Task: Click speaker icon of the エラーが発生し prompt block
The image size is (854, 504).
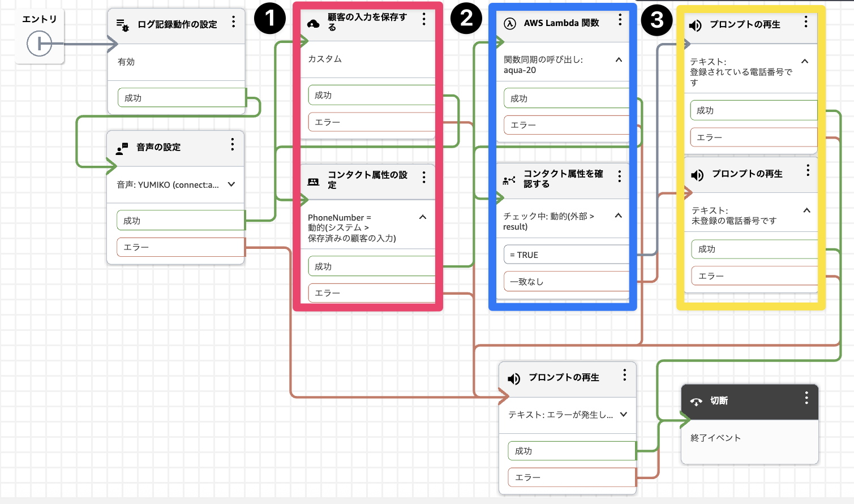Action: click(x=514, y=378)
